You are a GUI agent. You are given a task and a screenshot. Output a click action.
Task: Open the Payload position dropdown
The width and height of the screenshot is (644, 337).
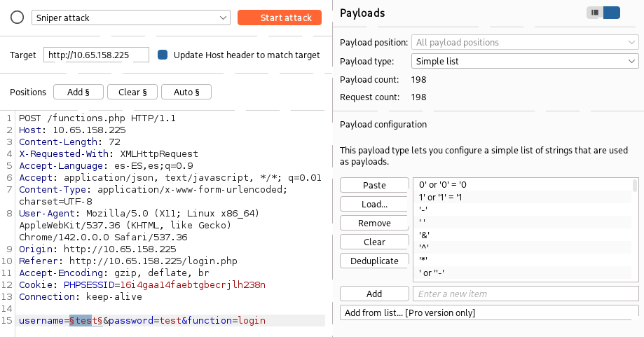point(525,42)
